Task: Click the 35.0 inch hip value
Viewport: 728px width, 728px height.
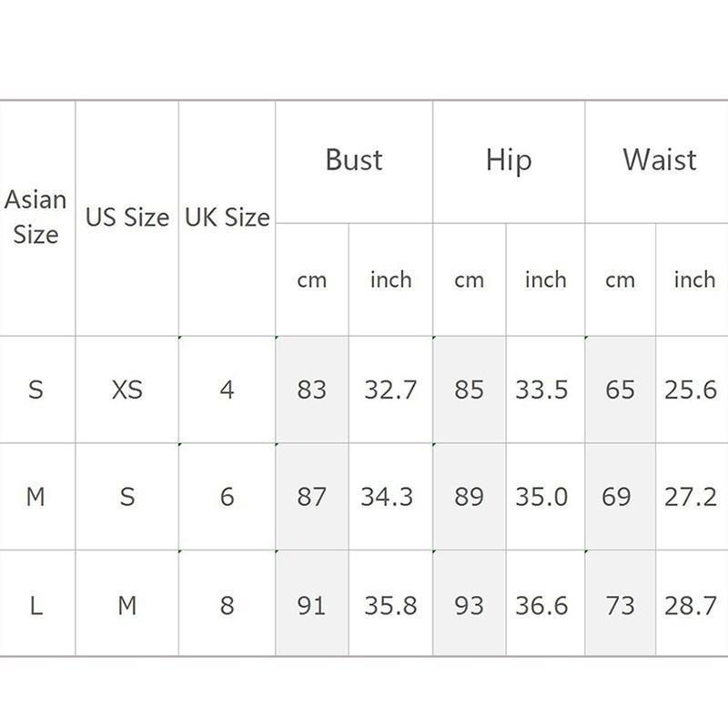Action: pyautogui.click(x=542, y=497)
